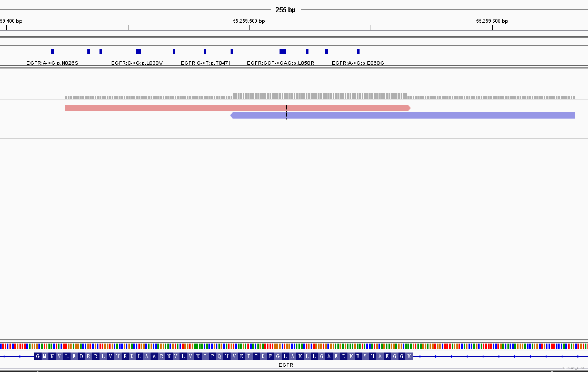This screenshot has height=372, width=588.
Task: Click the first G amino acid at exon start
Action: point(38,356)
